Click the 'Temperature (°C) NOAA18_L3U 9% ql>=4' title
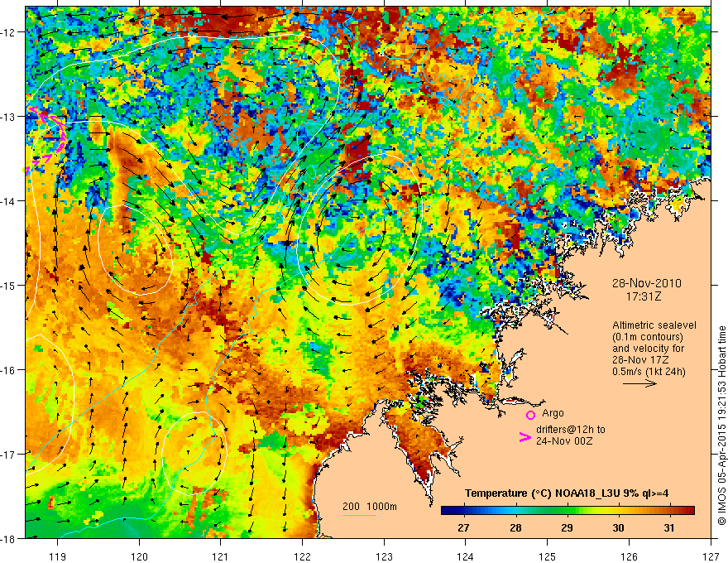The height and width of the screenshot is (563, 728). pos(567,493)
